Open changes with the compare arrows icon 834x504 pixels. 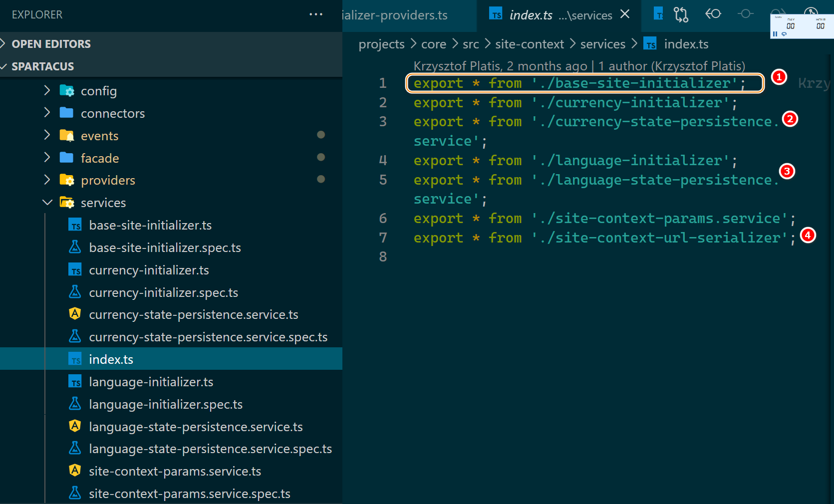681,14
